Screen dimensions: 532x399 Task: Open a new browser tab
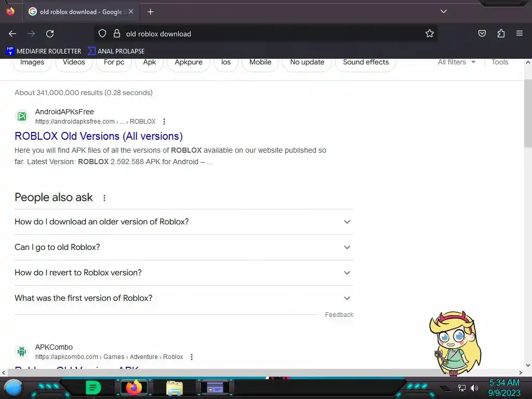[150, 12]
